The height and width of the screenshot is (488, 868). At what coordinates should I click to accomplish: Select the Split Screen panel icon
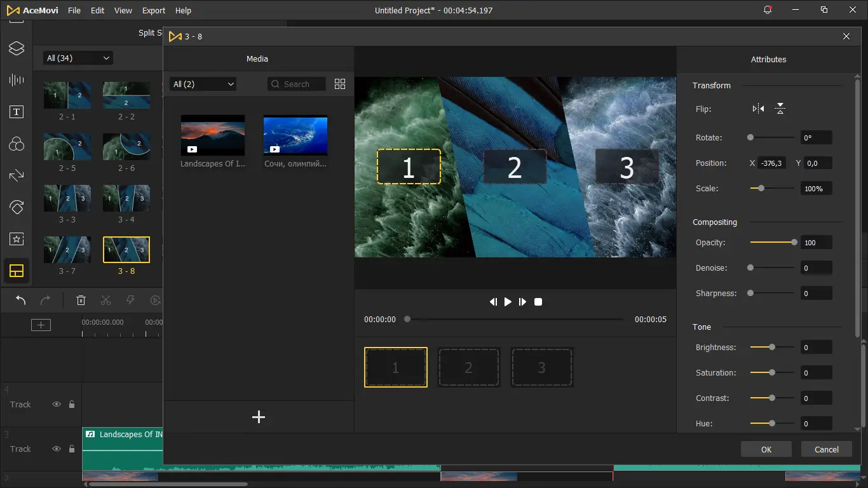[x=17, y=271]
